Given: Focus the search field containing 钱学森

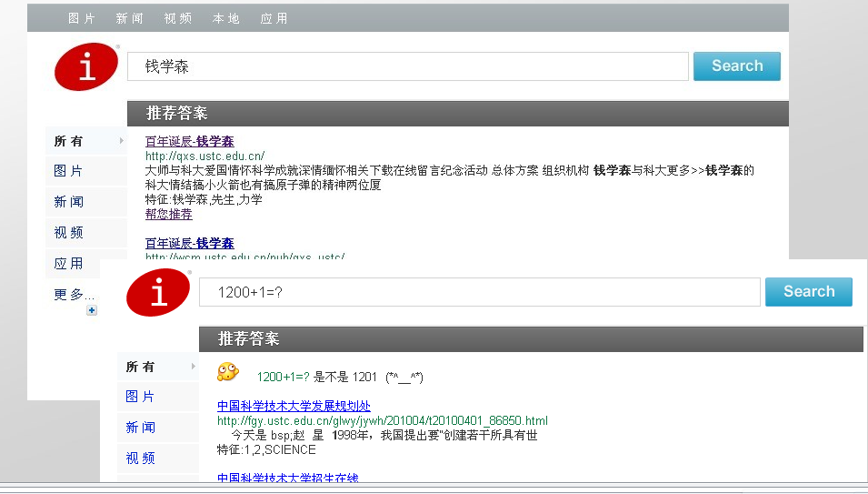Looking at the screenshot, I should (x=408, y=66).
